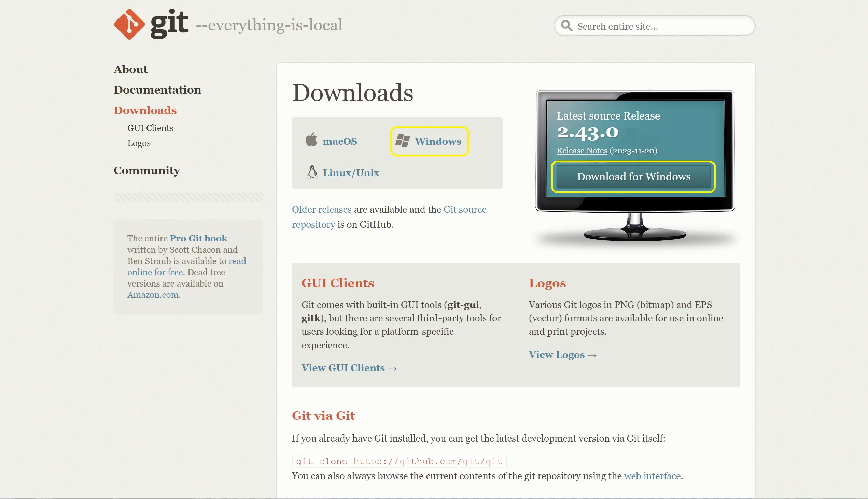Click the git clone command code text
868x499 pixels.
coord(399,461)
